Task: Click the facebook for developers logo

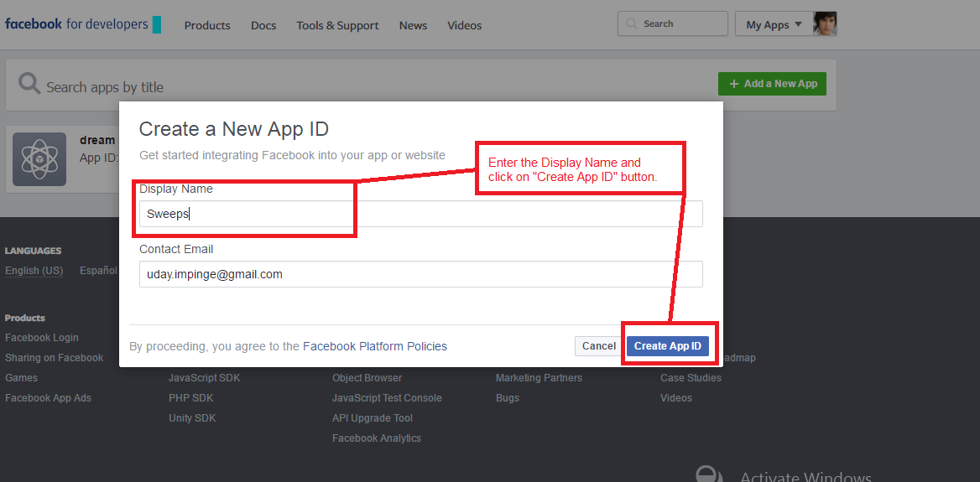Action: coord(82,24)
